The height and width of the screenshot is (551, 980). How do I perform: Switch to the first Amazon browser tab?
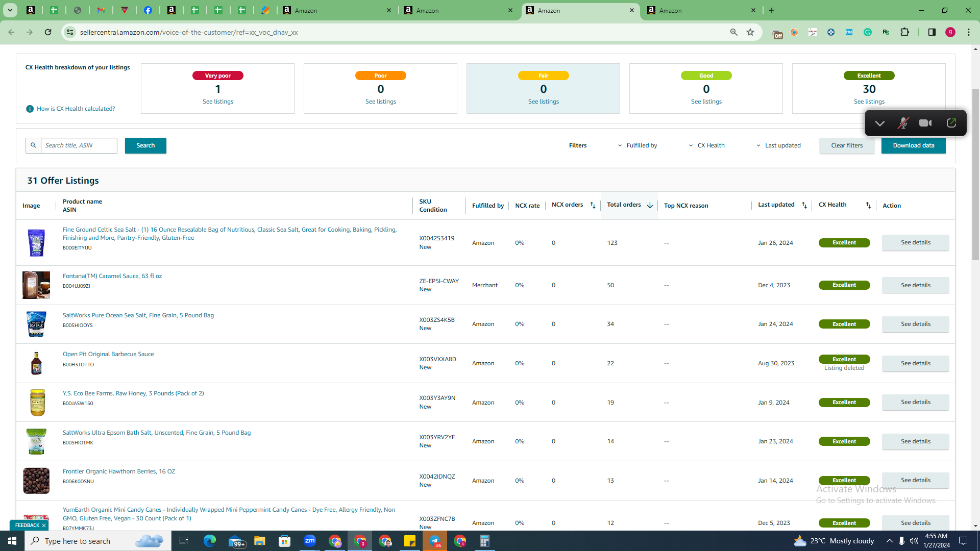coord(337,10)
